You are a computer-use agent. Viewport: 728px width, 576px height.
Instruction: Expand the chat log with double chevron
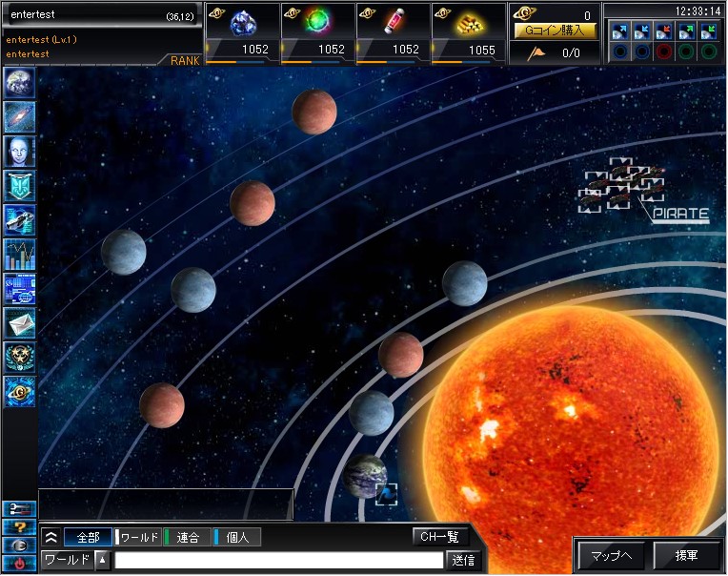coord(51,538)
